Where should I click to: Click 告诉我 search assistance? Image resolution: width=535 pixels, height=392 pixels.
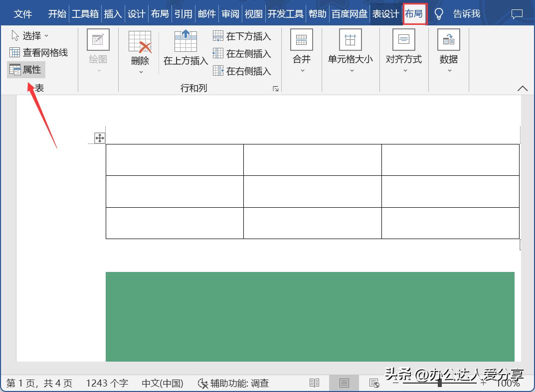click(x=466, y=13)
